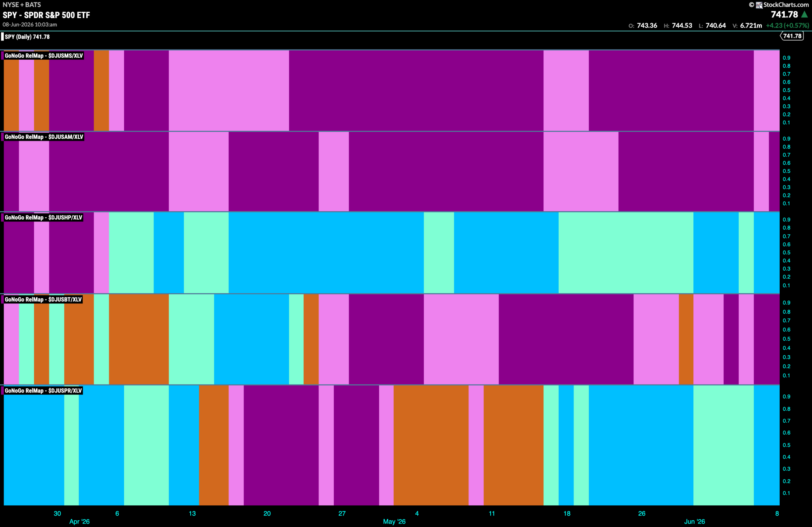Select the SPY - SPDR S&P 500 ETF title
The image size is (812, 527).
point(46,15)
